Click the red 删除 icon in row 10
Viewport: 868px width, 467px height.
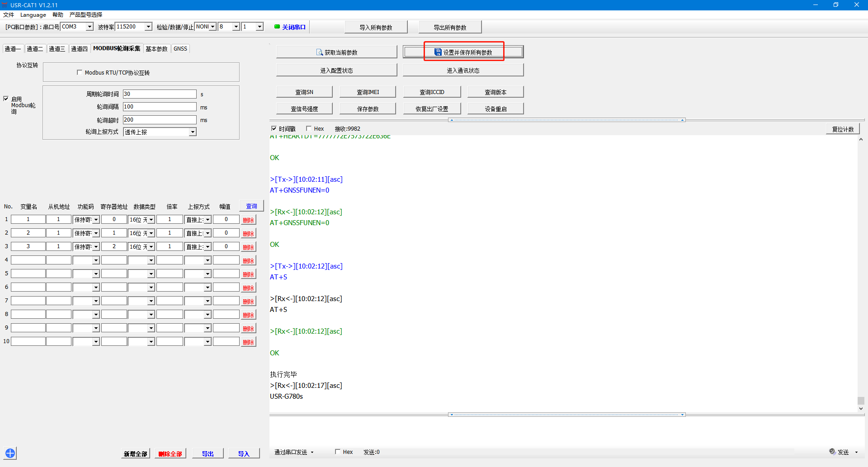click(x=248, y=342)
